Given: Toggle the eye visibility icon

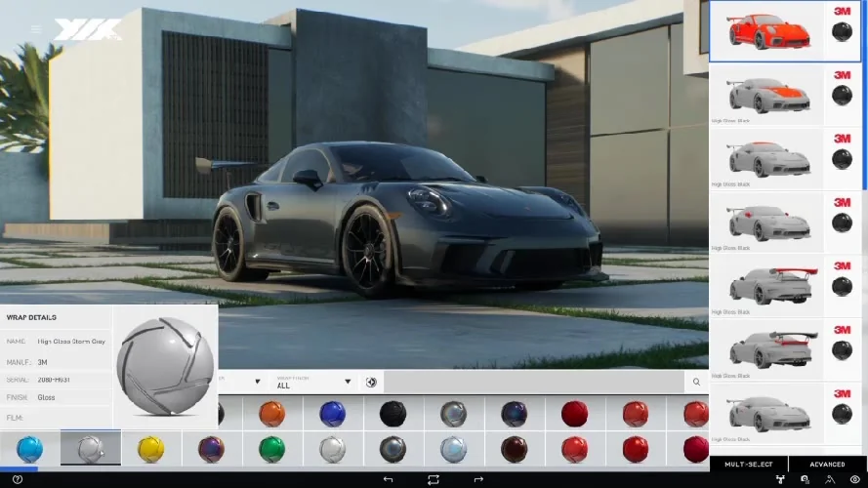Looking at the screenshot, I should pos(854,479).
